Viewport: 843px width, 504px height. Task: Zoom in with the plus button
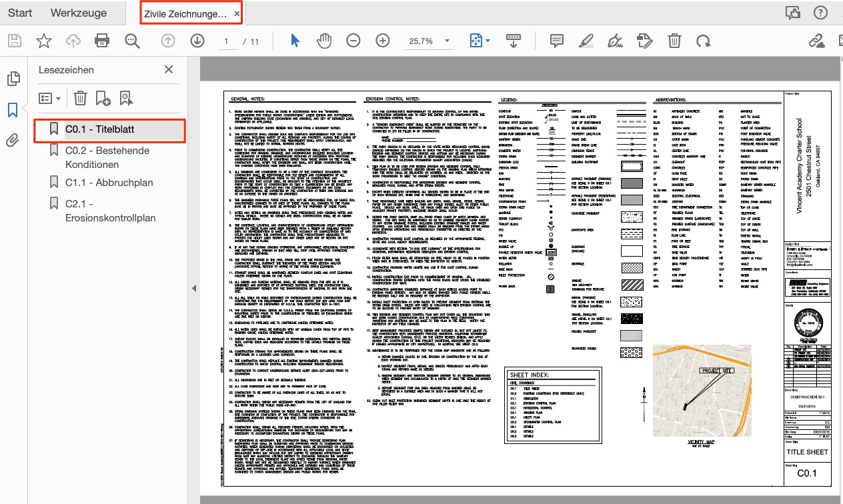[382, 41]
